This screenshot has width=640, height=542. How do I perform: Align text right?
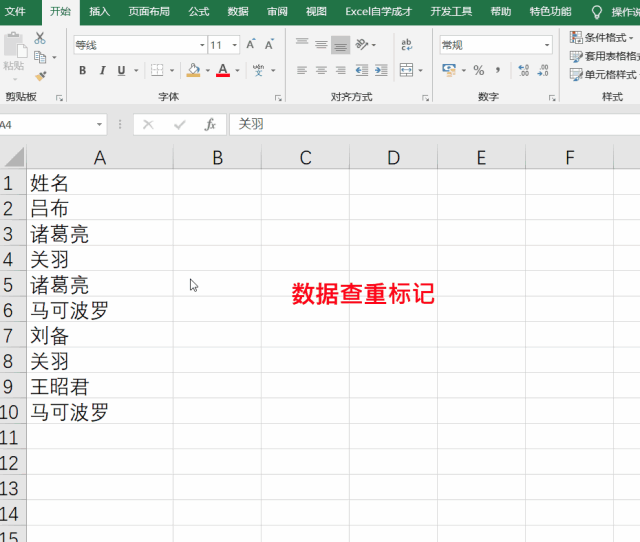point(340,70)
